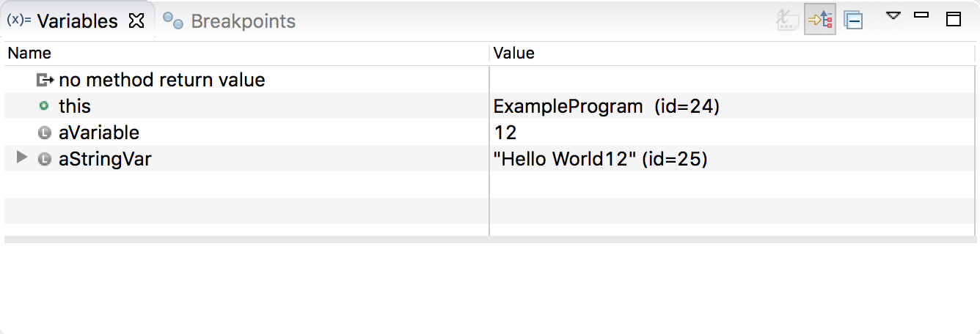Collapse All variables in the tree
Screen dimensions: 980x334
(x=853, y=21)
